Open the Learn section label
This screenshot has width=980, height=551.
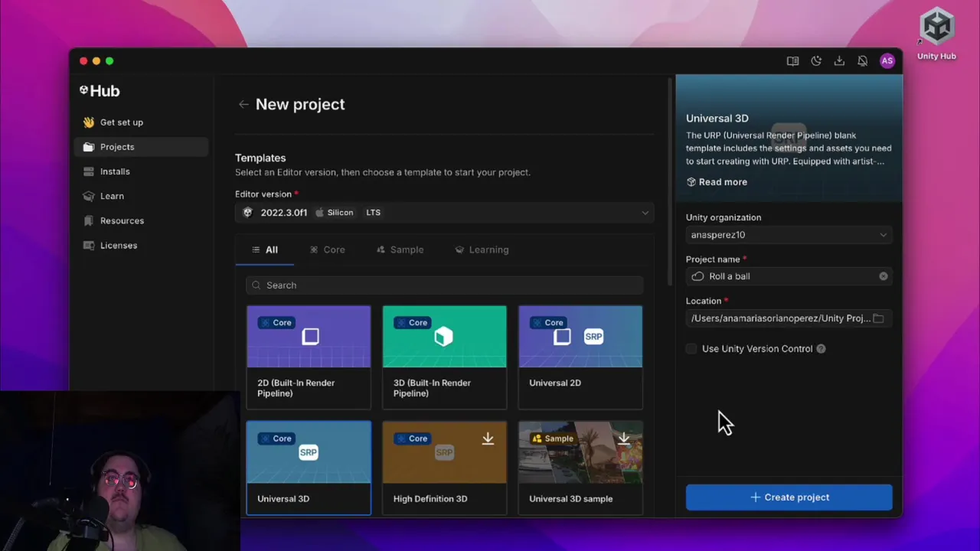[112, 196]
